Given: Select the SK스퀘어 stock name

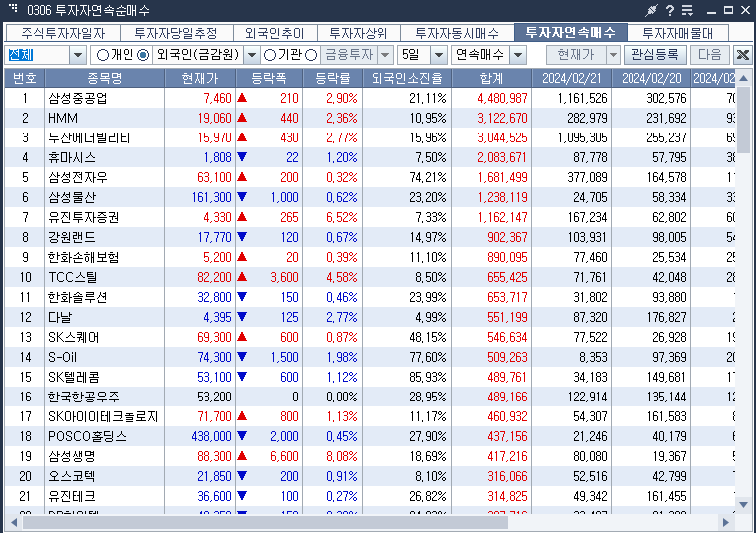Looking at the screenshot, I should coord(74,337).
